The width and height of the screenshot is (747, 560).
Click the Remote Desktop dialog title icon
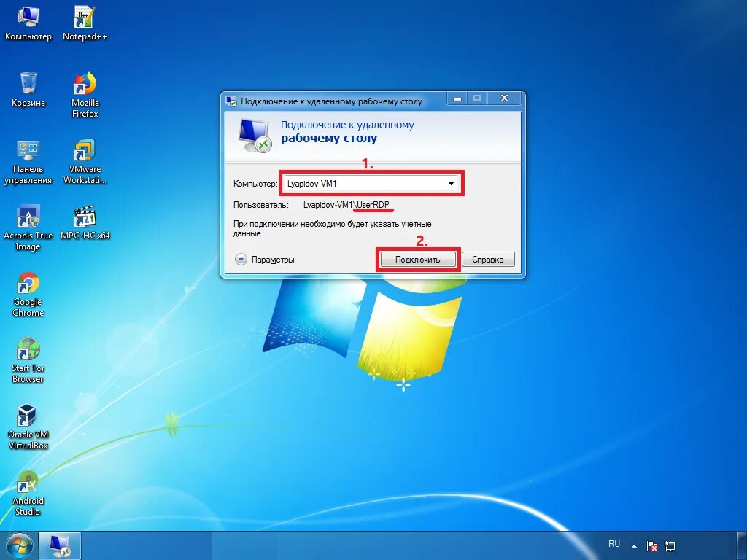pos(231,101)
